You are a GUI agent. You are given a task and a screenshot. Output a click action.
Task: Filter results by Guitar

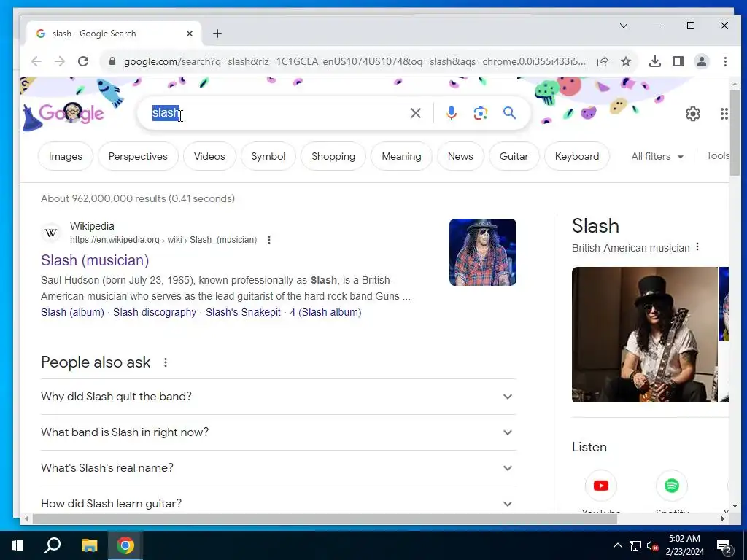(514, 156)
